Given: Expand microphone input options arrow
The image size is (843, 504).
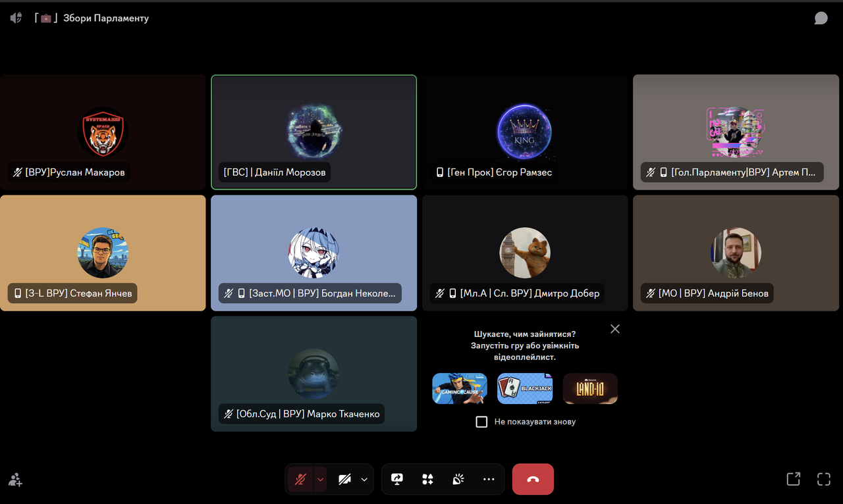Looking at the screenshot, I should coord(321,479).
